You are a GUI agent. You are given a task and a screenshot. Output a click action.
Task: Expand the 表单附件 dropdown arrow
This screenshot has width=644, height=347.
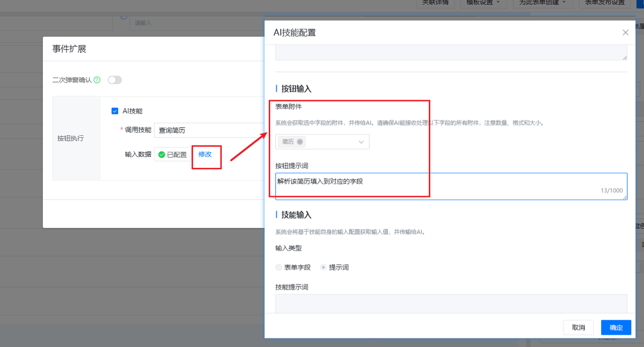(x=361, y=142)
